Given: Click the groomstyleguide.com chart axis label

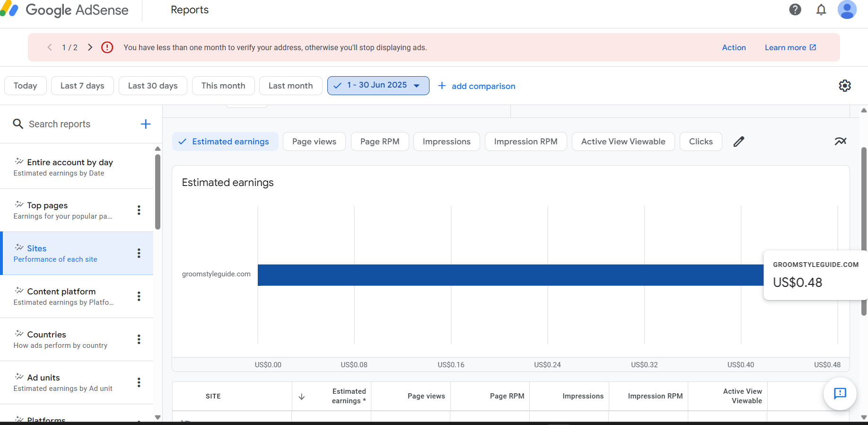Looking at the screenshot, I should coord(216,274).
